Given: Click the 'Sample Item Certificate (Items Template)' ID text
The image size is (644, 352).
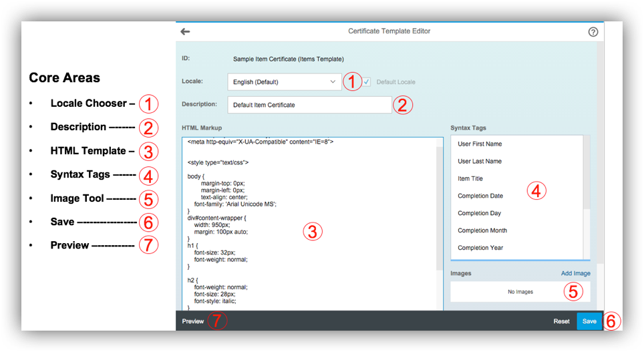Looking at the screenshot, I should (289, 59).
